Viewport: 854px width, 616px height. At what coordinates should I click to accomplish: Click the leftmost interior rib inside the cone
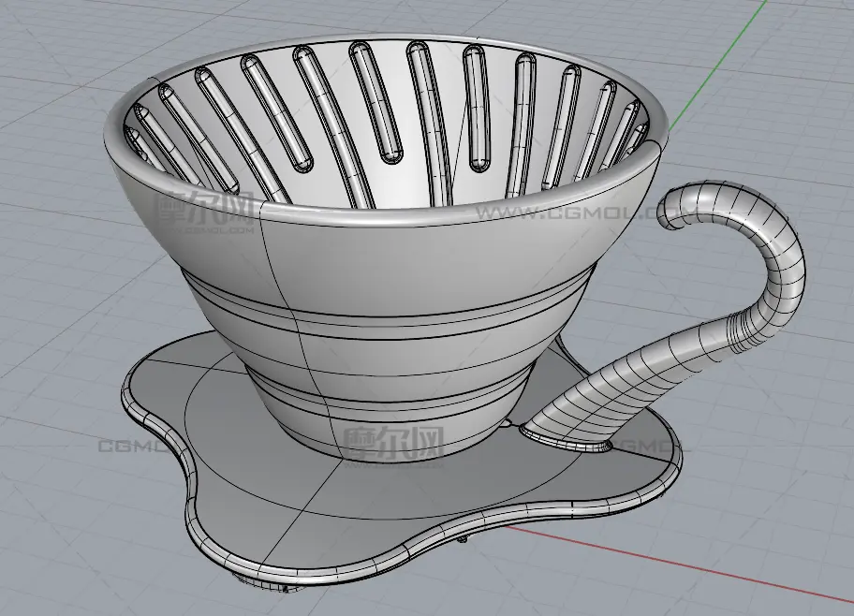(x=139, y=140)
